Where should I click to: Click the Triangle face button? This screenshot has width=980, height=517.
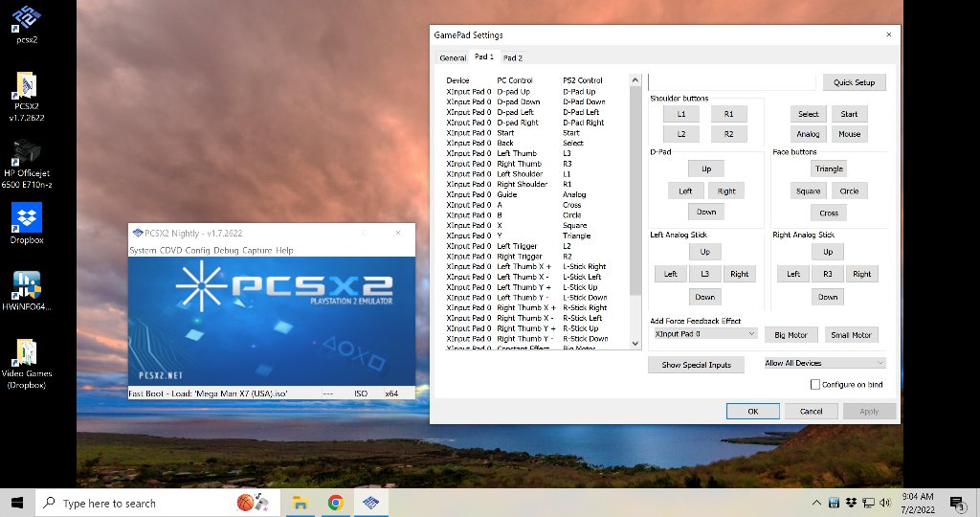pos(829,169)
